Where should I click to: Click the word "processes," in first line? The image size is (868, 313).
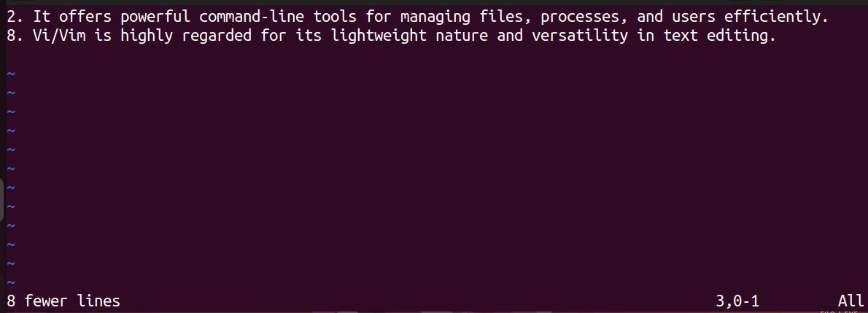pyautogui.click(x=584, y=18)
